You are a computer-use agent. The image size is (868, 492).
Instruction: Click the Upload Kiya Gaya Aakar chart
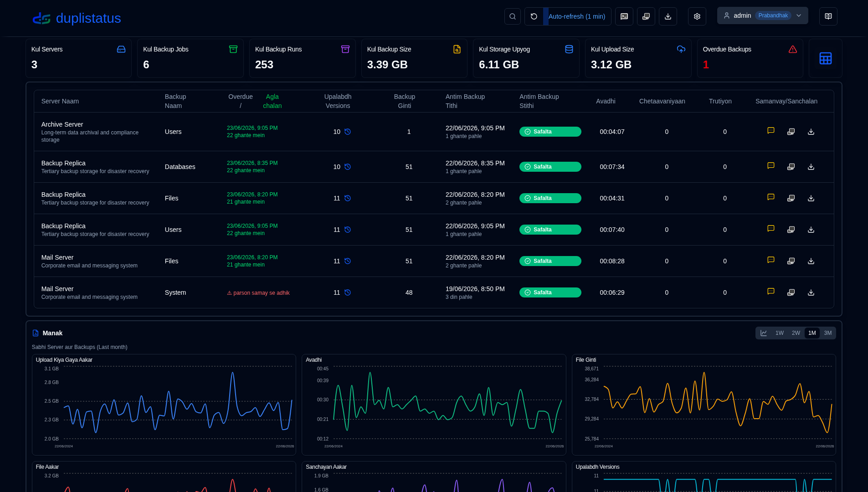click(x=164, y=405)
